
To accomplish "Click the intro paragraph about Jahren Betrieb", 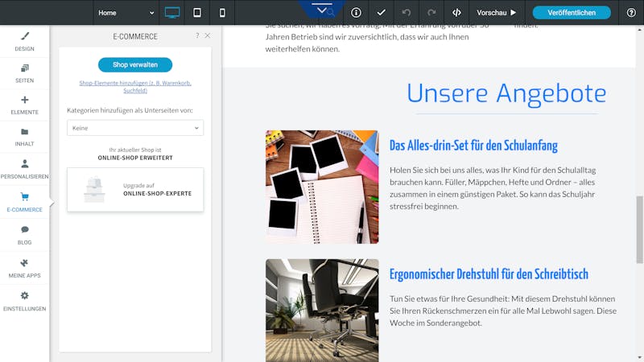I will [x=377, y=37].
